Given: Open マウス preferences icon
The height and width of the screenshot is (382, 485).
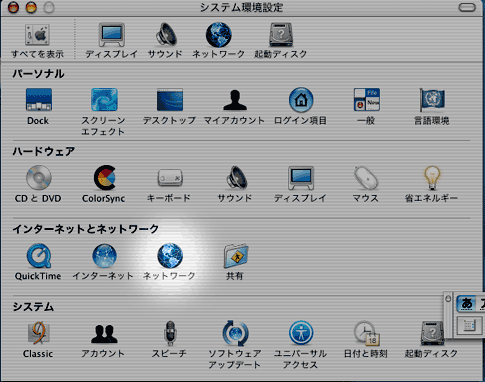Looking at the screenshot, I should [366, 178].
